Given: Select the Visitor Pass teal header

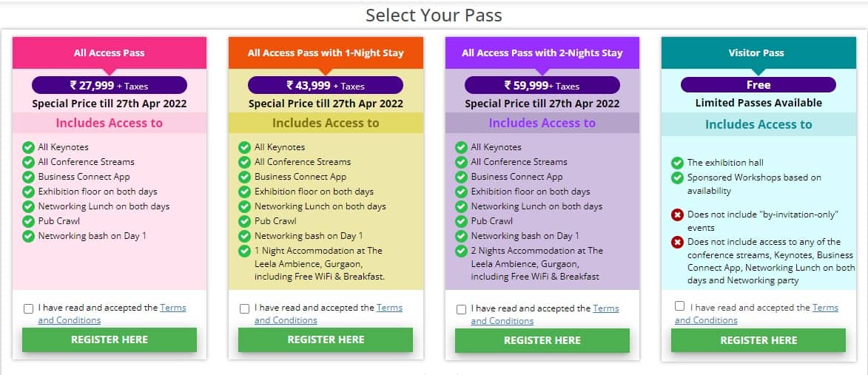Looking at the screenshot, I should click(758, 53).
